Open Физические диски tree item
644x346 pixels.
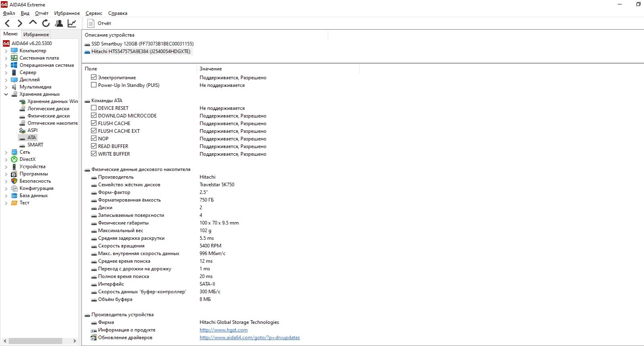point(49,116)
